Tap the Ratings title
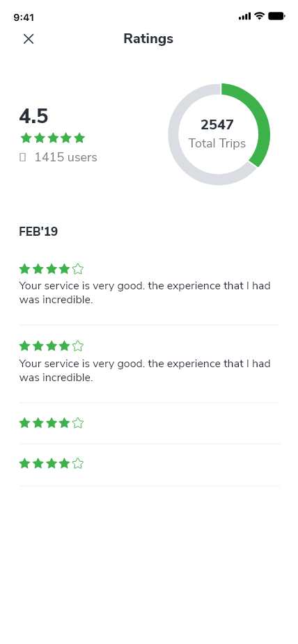Image resolution: width=298 pixels, height=644 pixels. [x=148, y=39]
